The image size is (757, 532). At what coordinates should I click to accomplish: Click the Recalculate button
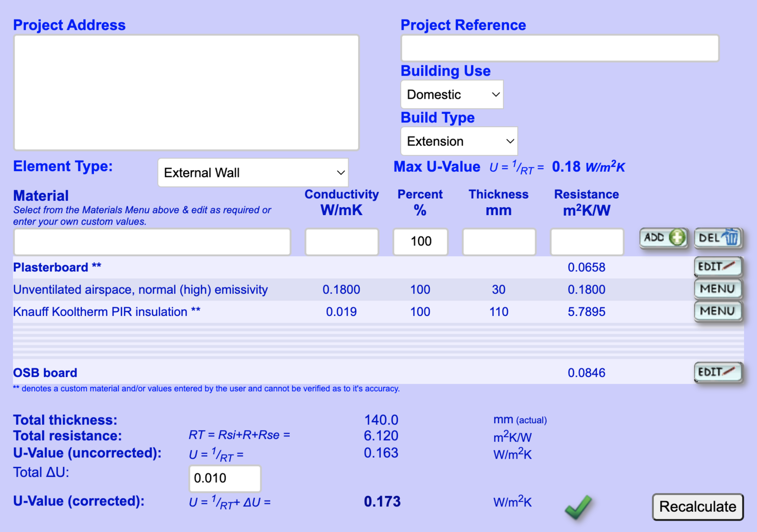coord(697,506)
